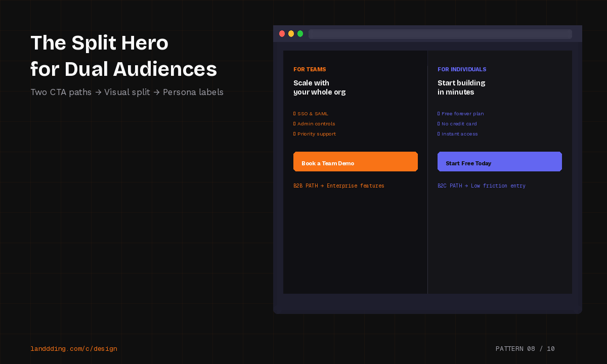Select the FOR TEAMS persona label
Screen dimensions: 607x364
(310, 69)
